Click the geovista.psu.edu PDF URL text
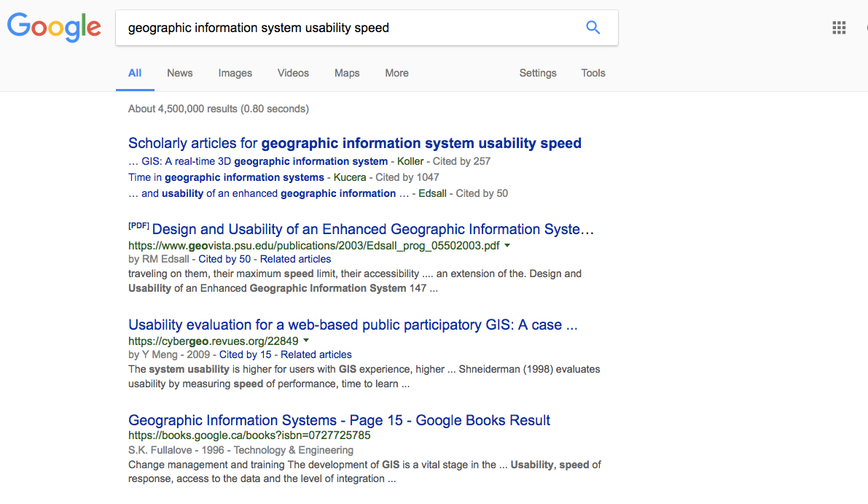868x504 pixels. coord(314,245)
